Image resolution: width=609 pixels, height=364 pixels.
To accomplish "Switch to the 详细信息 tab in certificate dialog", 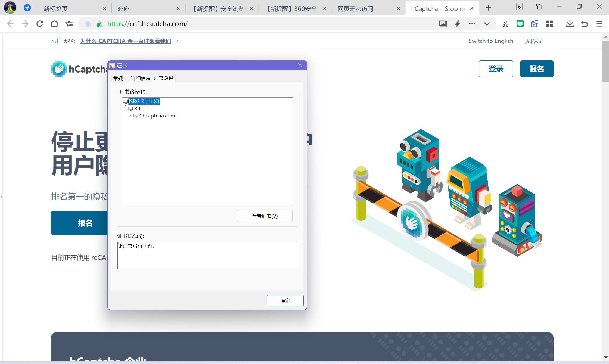I will click(141, 78).
